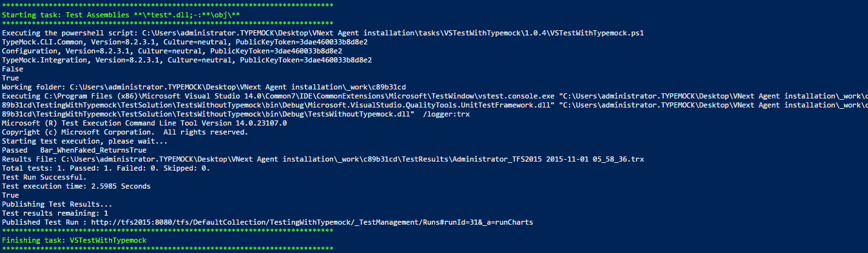This screenshot has width=868, height=253.
Task: Click the 'Test Run Successful.' line
Action: click(x=44, y=176)
